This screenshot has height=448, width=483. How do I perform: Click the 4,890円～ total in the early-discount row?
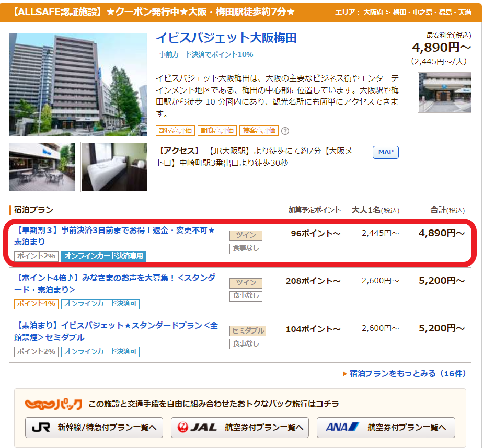point(441,233)
